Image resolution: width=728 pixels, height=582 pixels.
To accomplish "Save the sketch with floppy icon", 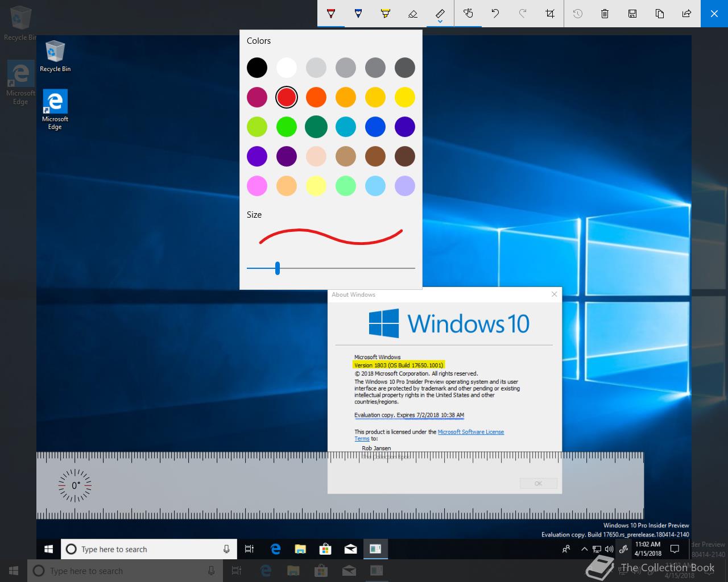I will [x=632, y=14].
